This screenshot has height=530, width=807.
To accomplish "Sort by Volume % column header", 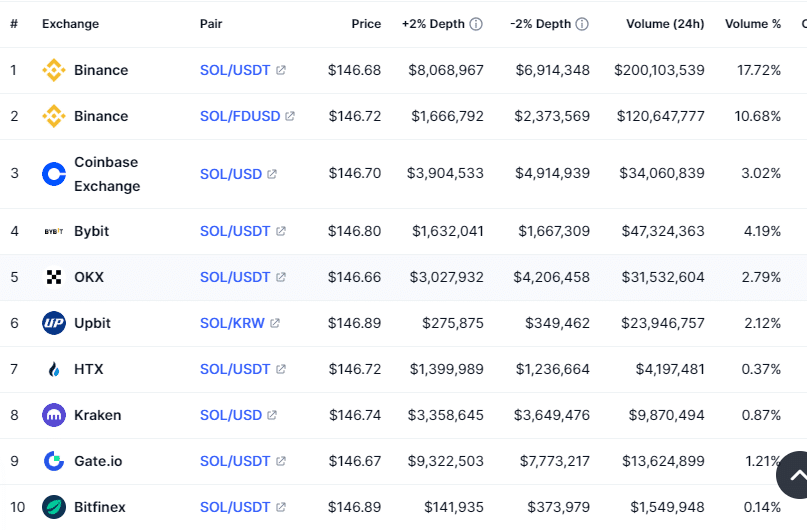I will (753, 24).
